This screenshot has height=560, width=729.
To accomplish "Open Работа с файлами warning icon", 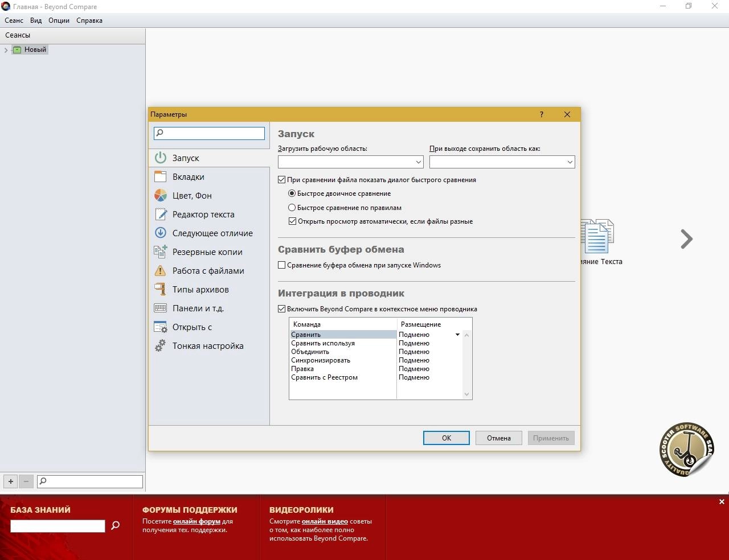I will pos(161,270).
